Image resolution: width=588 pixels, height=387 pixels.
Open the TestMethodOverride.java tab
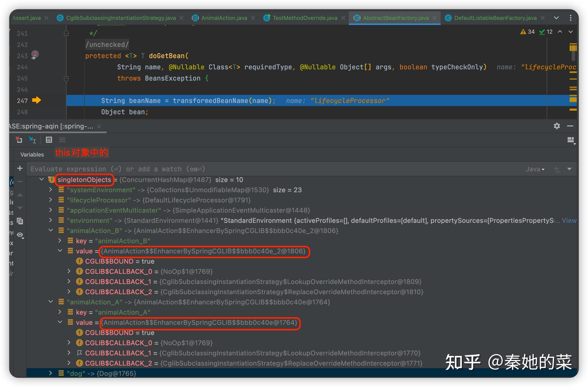pyautogui.click(x=305, y=18)
